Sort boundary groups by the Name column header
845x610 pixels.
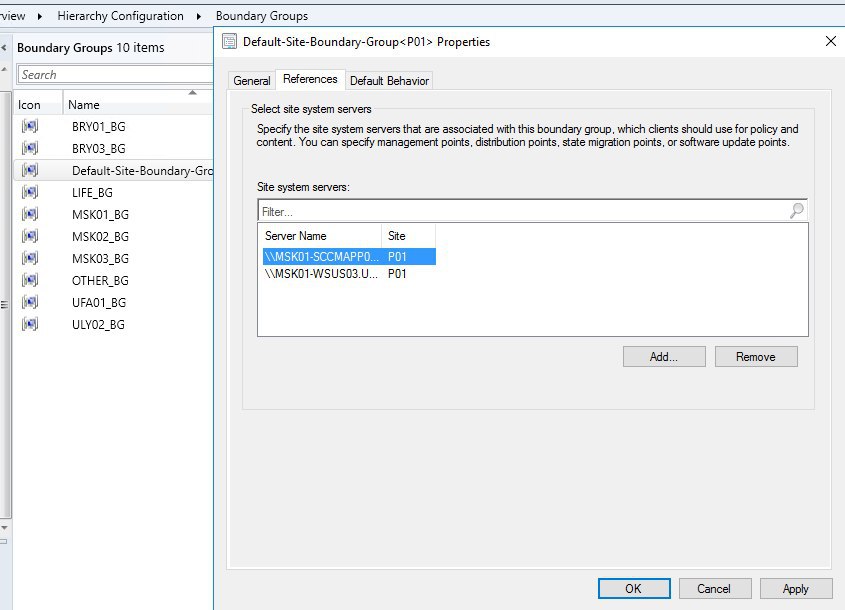pos(138,105)
